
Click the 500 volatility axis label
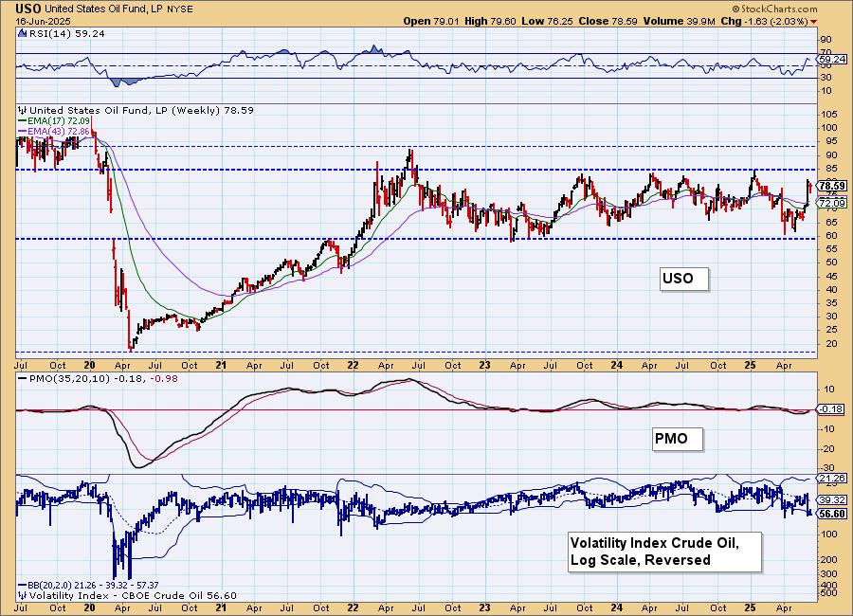tap(829, 593)
